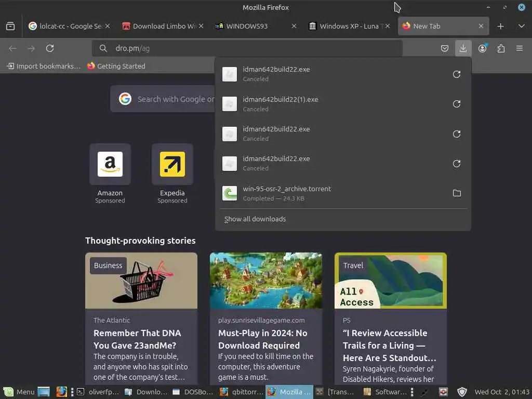Save to Pocket using the toolbar icon
Screen dimensions: 532x399
click(x=445, y=48)
